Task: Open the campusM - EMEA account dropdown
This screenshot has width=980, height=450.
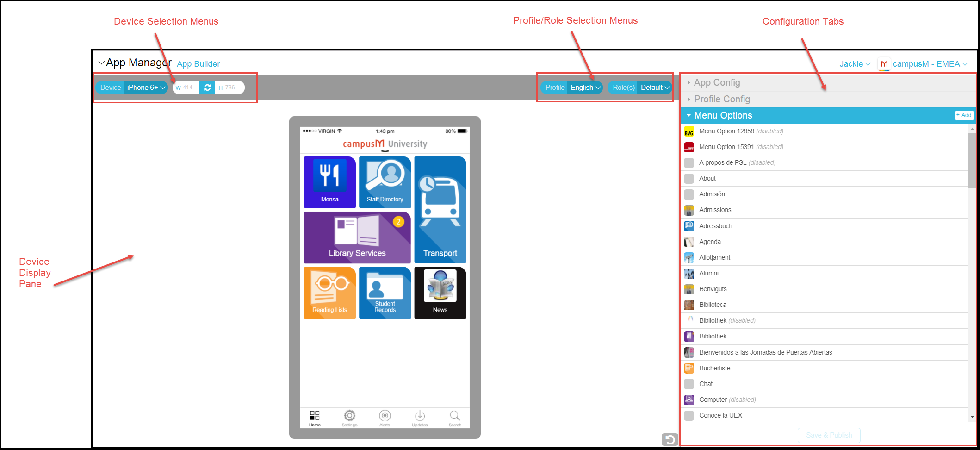Action: pyautogui.click(x=930, y=64)
